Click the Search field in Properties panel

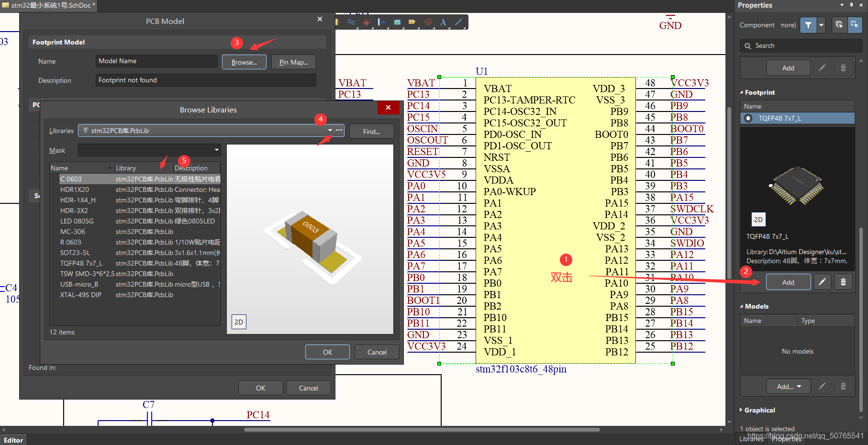[x=801, y=45]
